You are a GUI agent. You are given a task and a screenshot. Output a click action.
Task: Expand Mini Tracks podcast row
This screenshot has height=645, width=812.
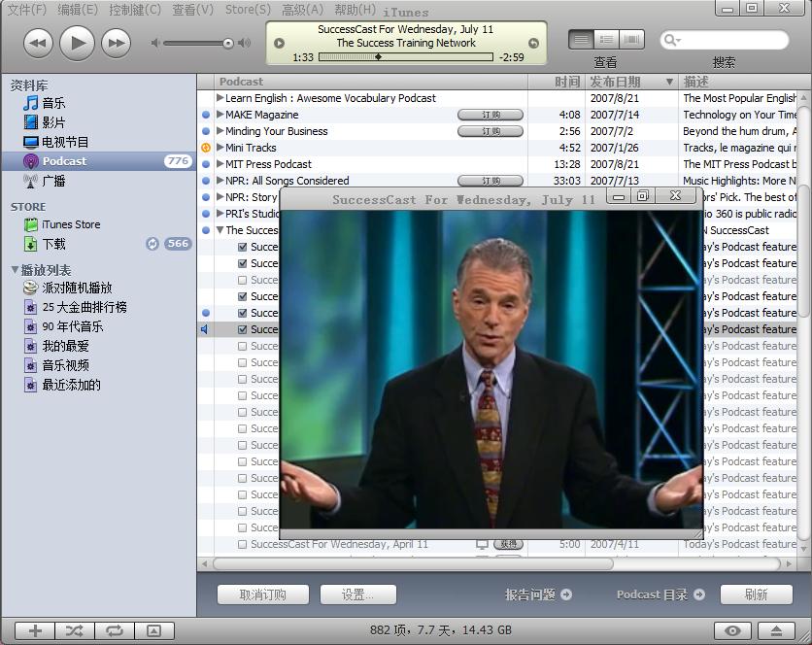[x=220, y=147]
